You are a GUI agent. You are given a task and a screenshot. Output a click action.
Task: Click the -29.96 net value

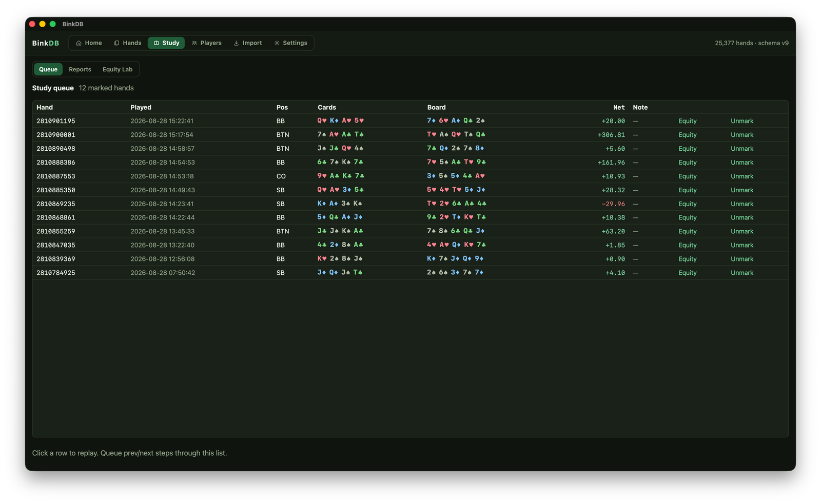click(x=613, y=204)
